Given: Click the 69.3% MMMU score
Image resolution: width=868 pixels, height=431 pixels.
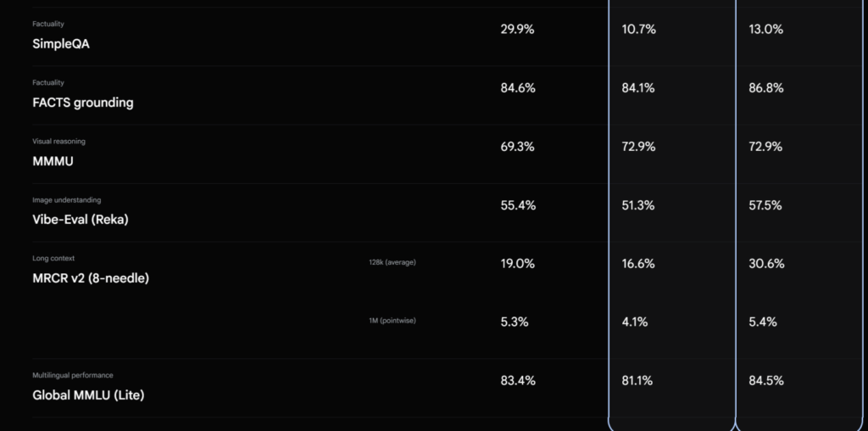Looking at the screenshot, I should coord(518,147).
